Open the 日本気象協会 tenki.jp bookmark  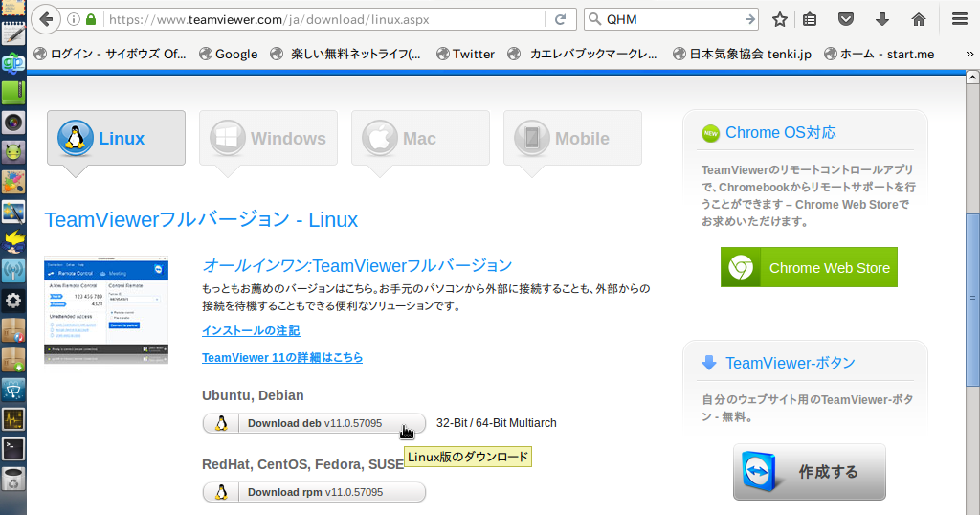pyautogui.click(x=742, y=54)
